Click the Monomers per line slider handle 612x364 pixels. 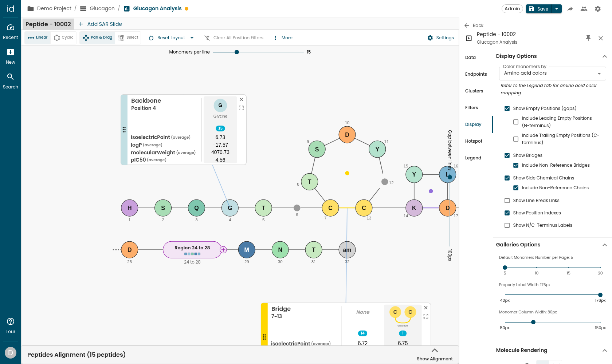pyautogui.click(x=237, y=52)
